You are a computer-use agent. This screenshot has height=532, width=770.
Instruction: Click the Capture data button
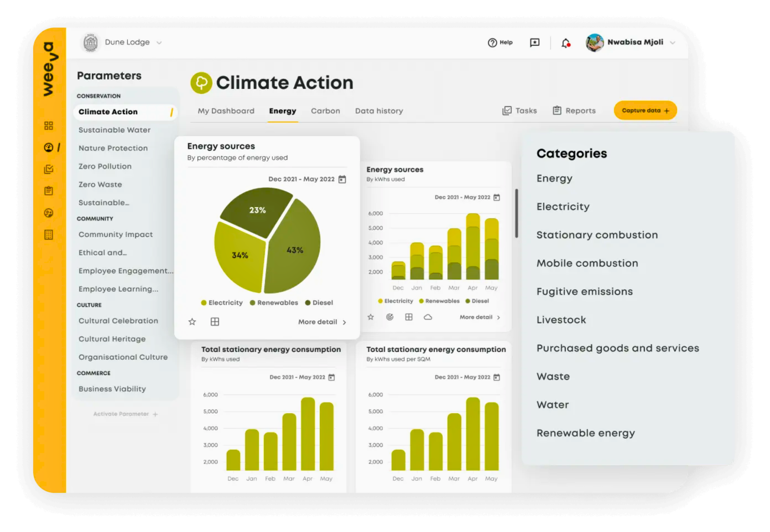tap(645, 110)
